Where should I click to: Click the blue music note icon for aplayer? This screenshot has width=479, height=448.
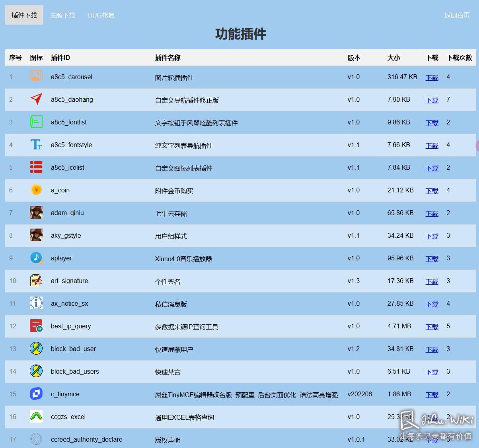[x=36, y=258]
